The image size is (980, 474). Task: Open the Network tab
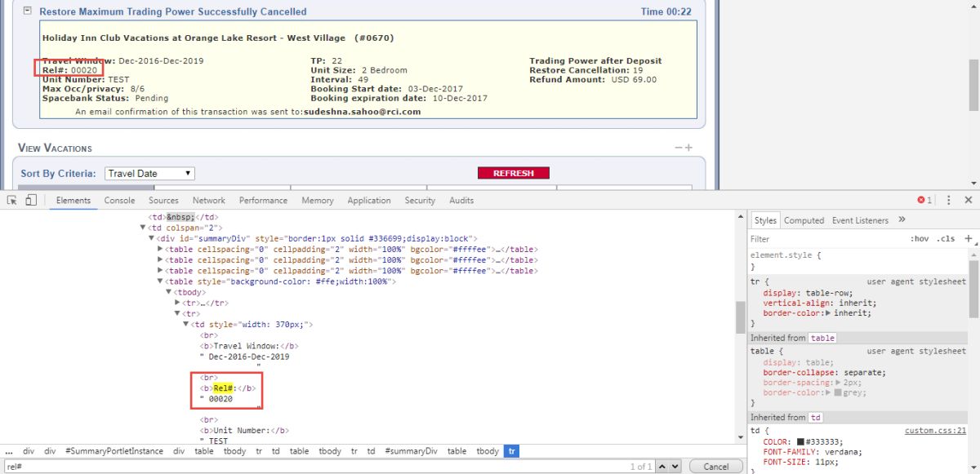click(209, 200)
